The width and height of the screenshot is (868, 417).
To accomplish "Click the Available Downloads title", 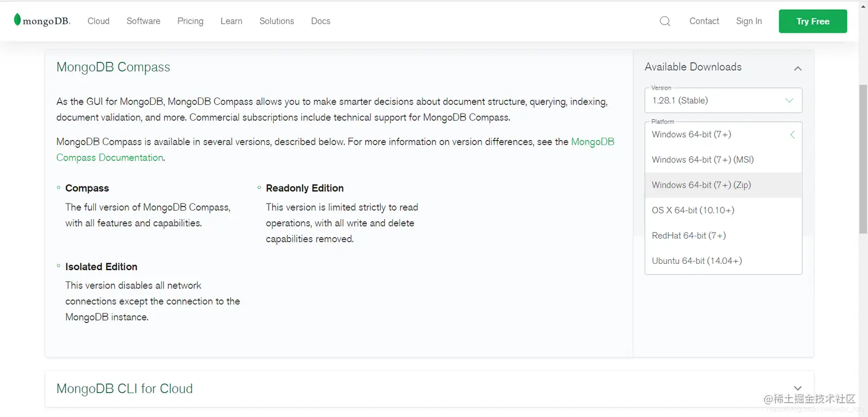I will (x=693, y=67).
